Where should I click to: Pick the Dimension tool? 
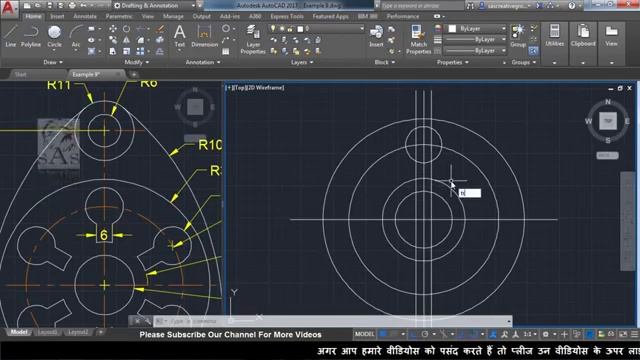pos(204,36)
